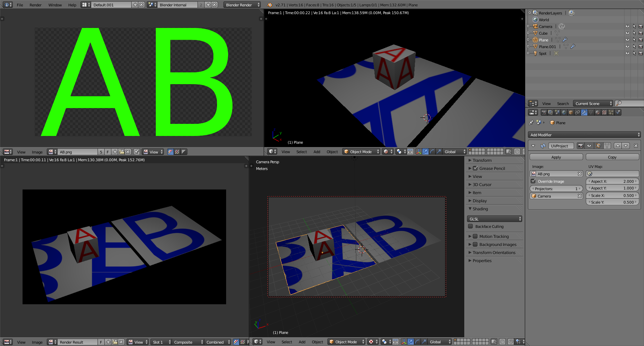
Task: Toggle UVProject modifier viewport display eye
Action: (589, 146)
